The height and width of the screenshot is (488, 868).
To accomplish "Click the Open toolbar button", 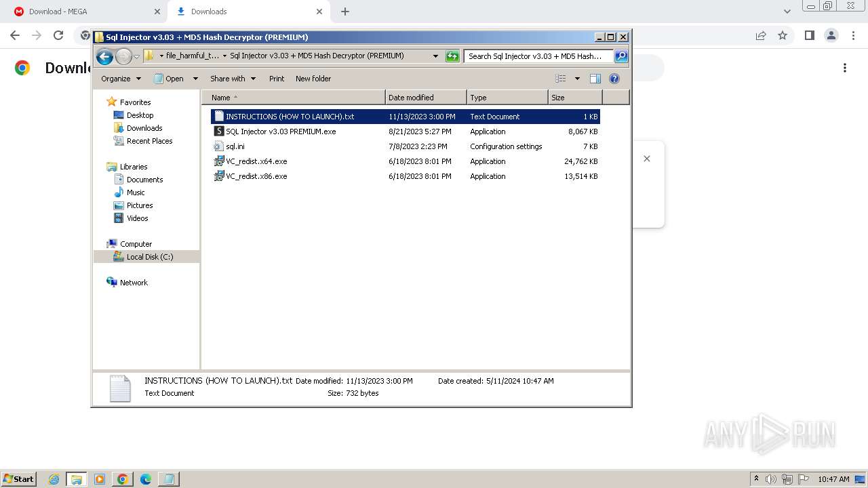I will [x=169, y=79].
